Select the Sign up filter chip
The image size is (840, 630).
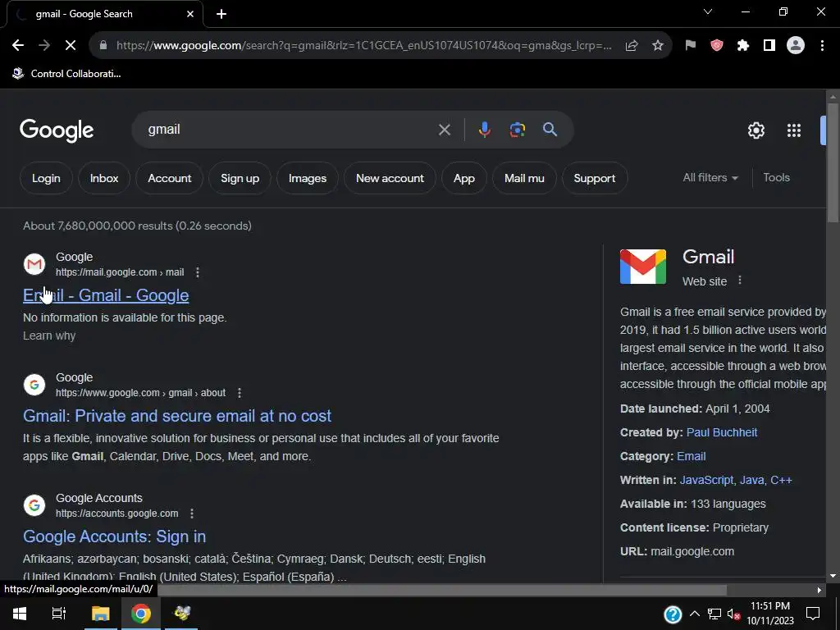point(240,178)
